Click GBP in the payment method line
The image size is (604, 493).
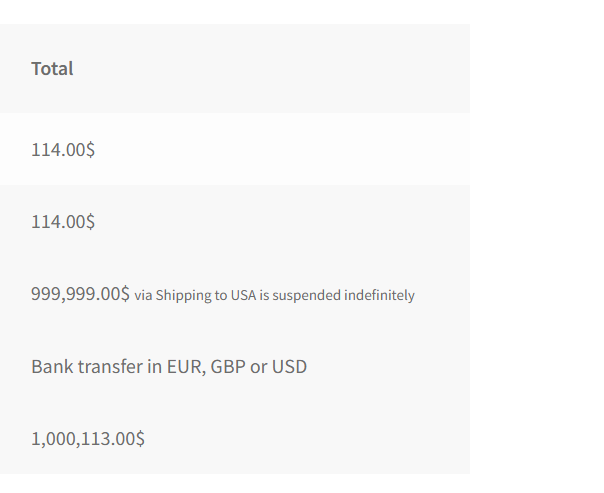pos(228,367)
